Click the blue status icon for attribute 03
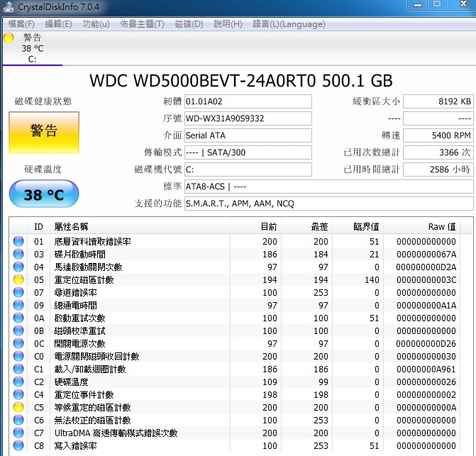Image resolution: width=476 pixels, height=456 pixels. (x=18, y=254)
